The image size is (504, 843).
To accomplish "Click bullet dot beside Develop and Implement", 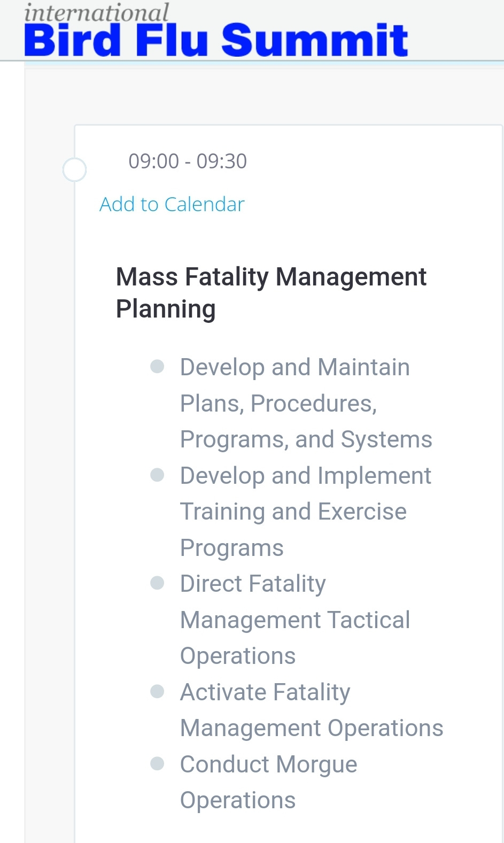I will pos(157,475).
